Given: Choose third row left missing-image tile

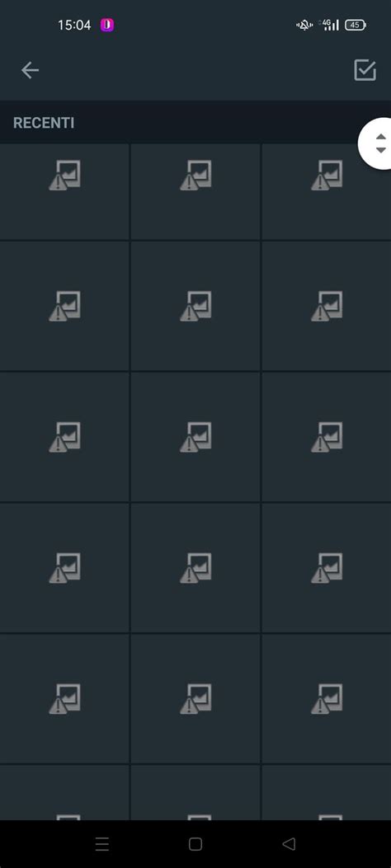Looking at the screenshot, I should pos(64,437).
